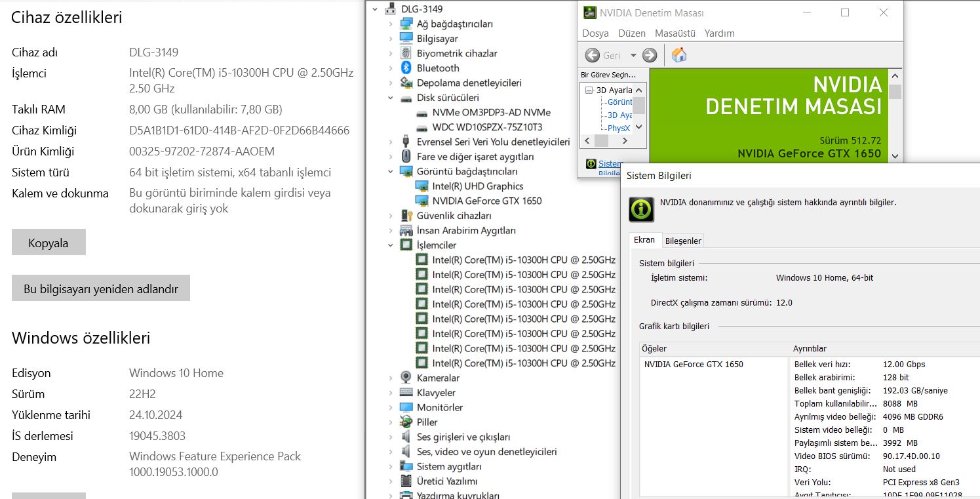Select the icon beside Depolama denetleyicileri

coord(406,83)
